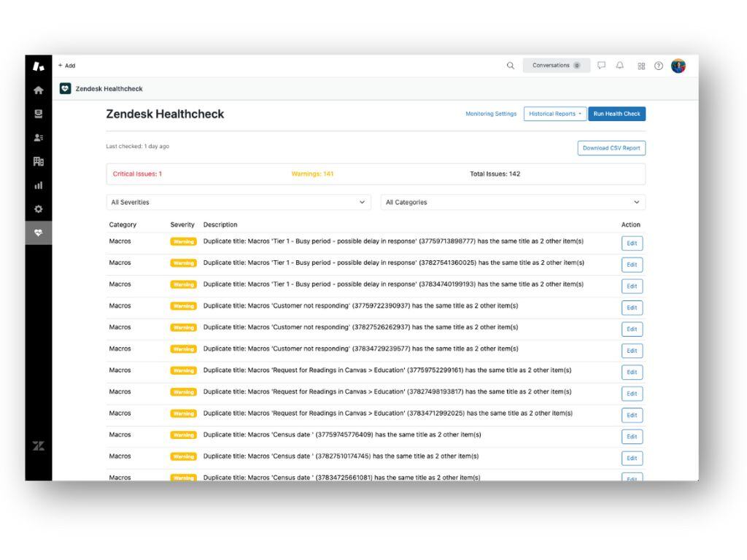The width and height of the screenshot is (747, 560).
Task: Click the search magnifier icon
Action: (x=511, y=66)
